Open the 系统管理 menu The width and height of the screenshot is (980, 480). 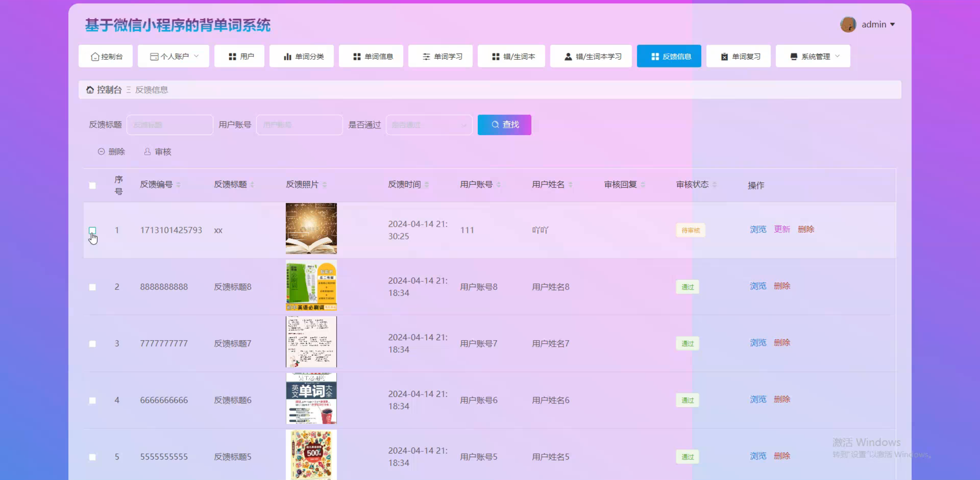click(813, 56)
